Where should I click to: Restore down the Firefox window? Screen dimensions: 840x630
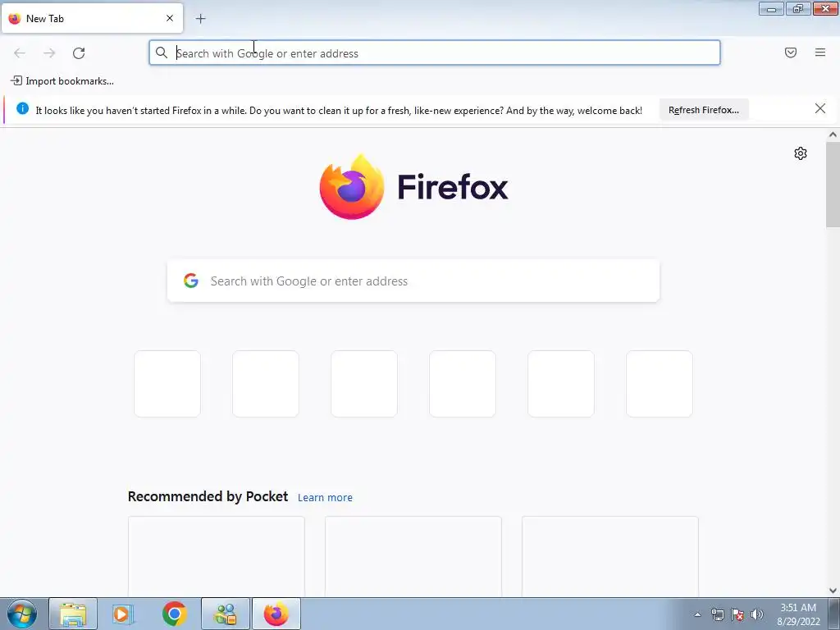[x=798, y=8]
